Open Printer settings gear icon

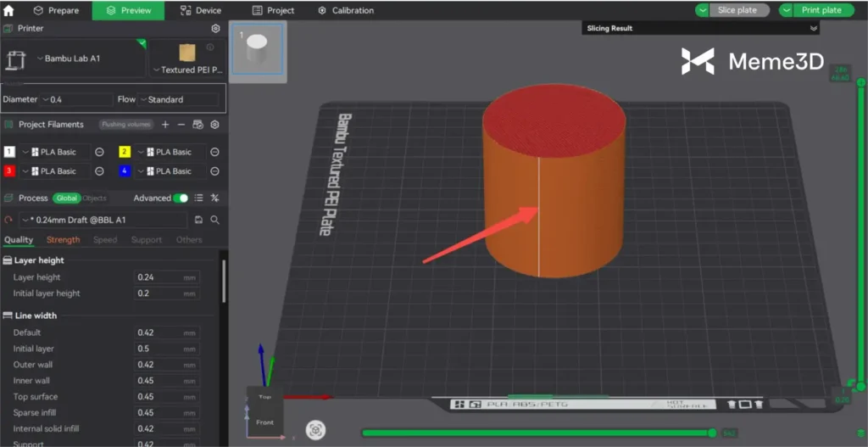[x=215, y=29]
